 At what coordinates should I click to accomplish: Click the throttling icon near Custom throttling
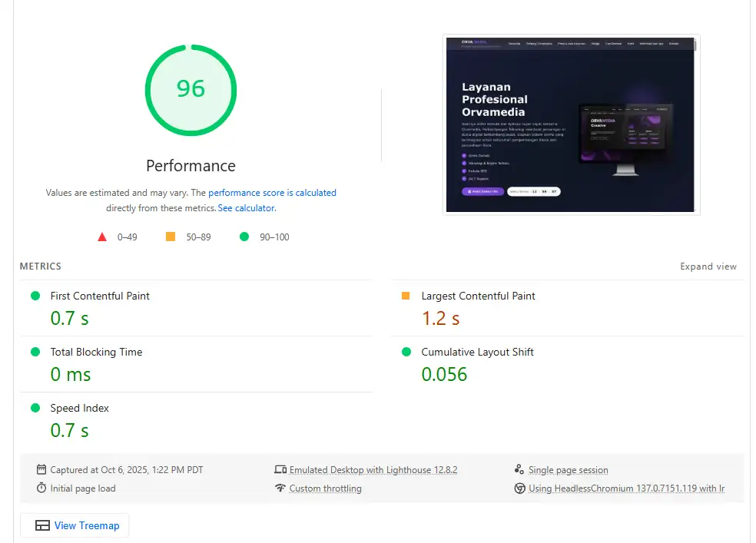pos(281,488)
